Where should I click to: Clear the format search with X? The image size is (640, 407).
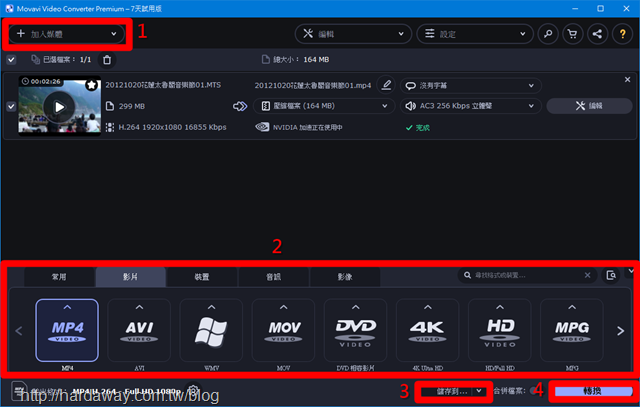[x=587, y=276]
